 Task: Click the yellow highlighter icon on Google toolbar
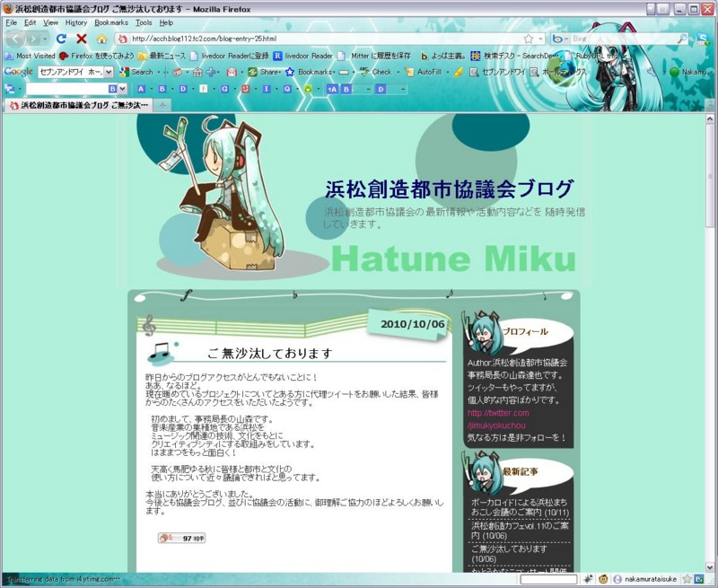(459, 72)
